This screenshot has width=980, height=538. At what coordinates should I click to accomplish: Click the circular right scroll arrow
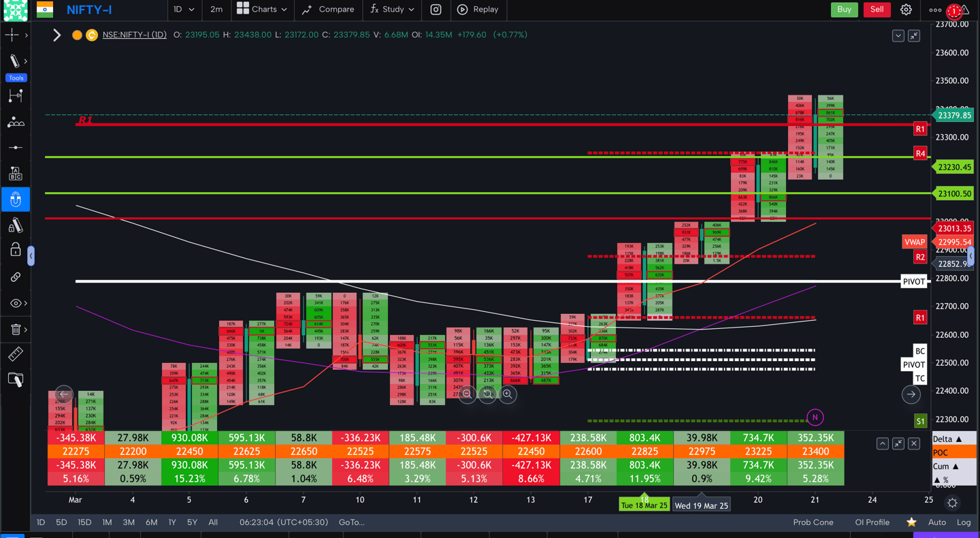(911, 394)
